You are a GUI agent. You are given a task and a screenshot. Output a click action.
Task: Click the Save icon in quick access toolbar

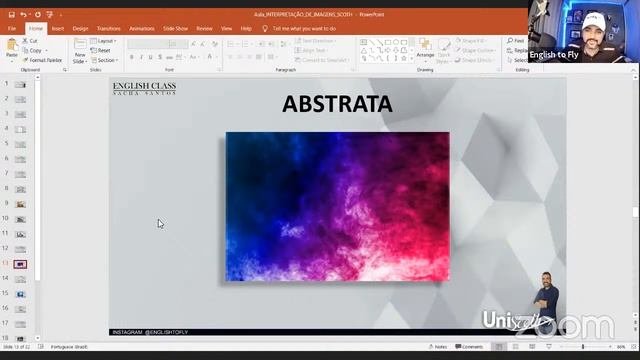pyautogui.click(x=11, y=15)
